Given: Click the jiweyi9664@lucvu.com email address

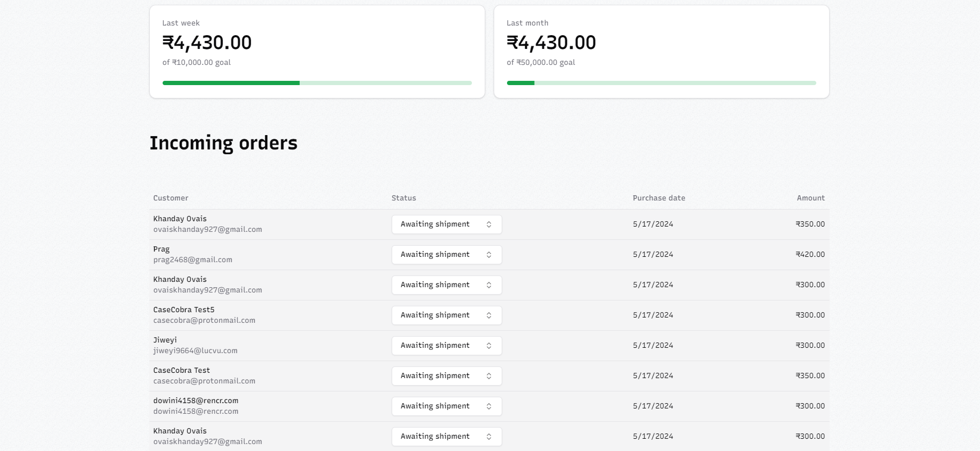Looking at the screenshot, I should point(195,351).
